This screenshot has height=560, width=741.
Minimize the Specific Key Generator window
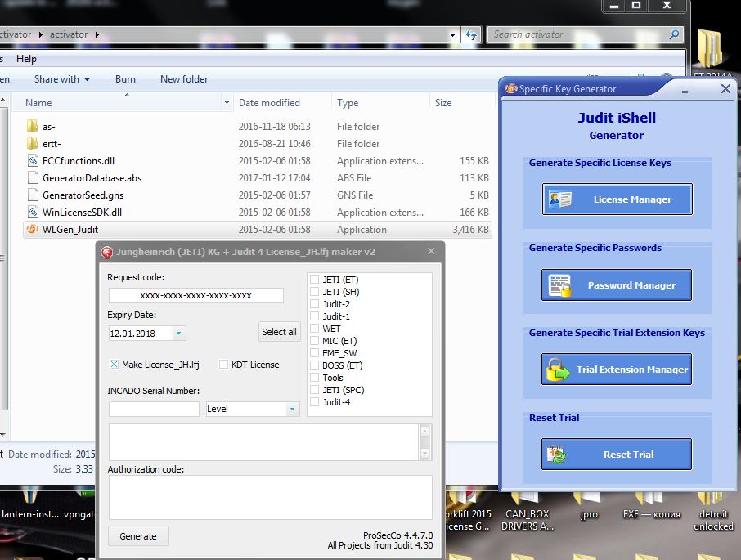685,92
